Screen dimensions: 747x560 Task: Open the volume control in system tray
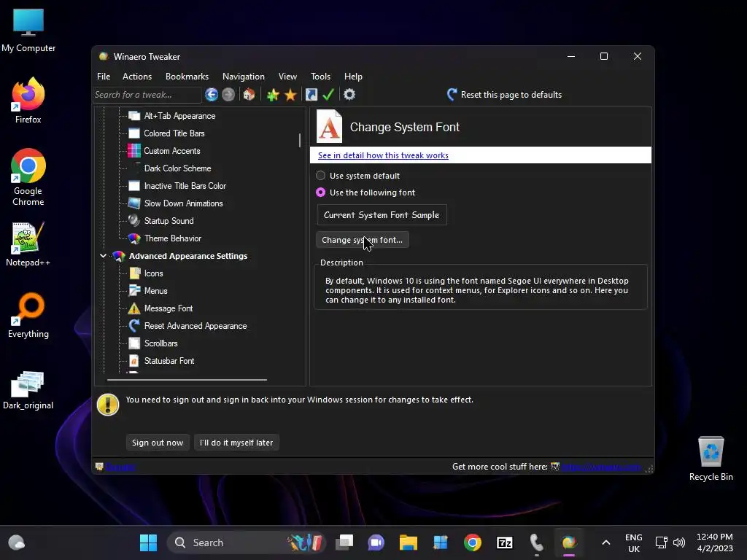coord(679,542)
